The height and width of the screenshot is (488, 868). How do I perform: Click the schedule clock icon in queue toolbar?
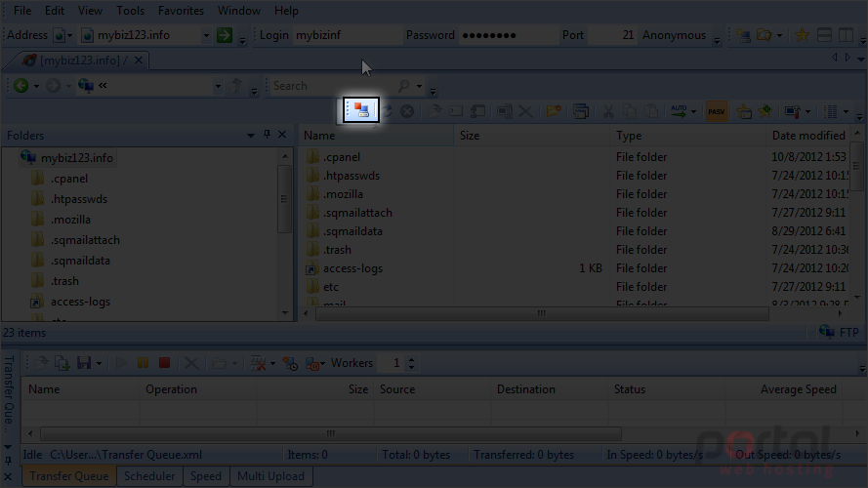290,363
